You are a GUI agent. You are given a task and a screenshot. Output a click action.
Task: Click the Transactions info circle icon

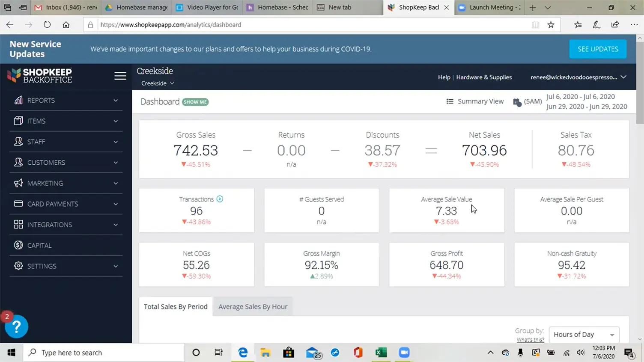[x=220, y=199]
